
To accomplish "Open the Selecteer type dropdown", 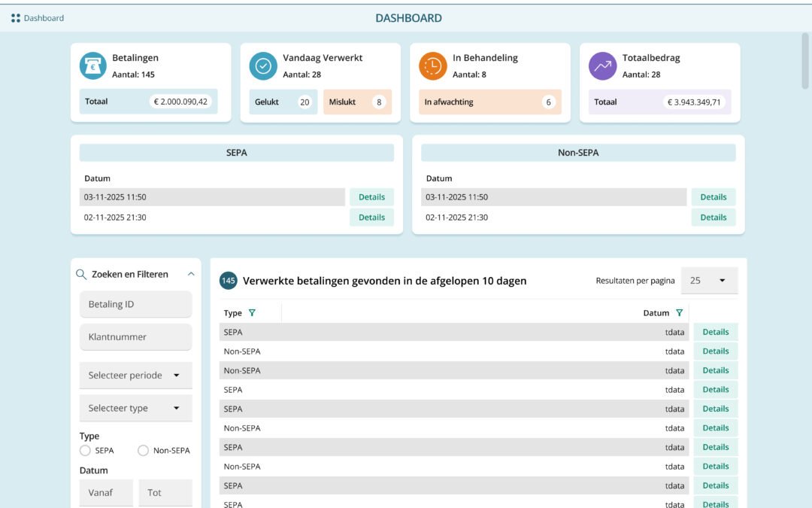I will pyautogui.click(x=135, y=407).
